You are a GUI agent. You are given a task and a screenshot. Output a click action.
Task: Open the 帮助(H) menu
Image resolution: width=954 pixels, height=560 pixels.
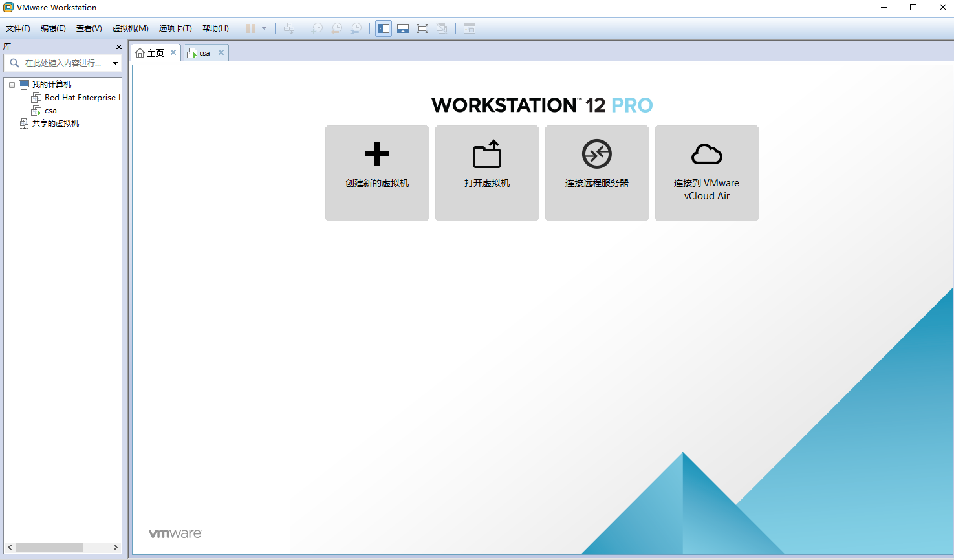[215, 28]
